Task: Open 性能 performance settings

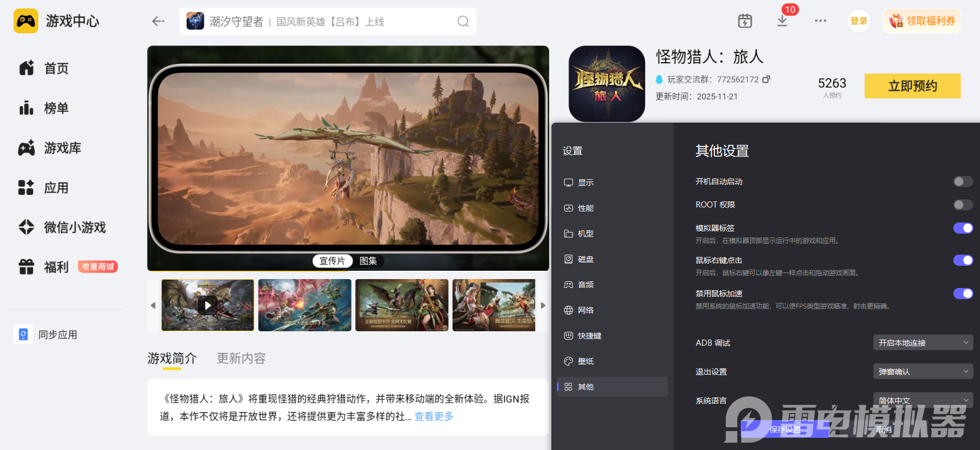Action: [x=612, y=208]
